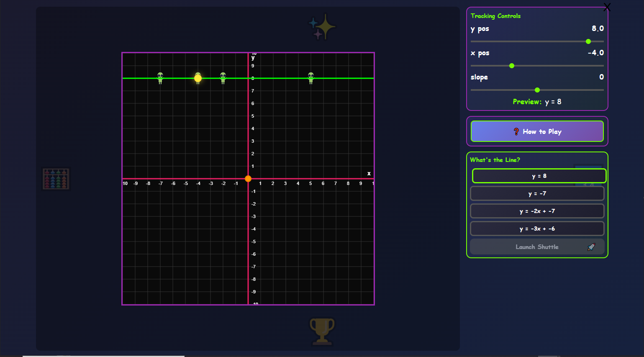Deselect the highlighted y = 8 answer
Image resolution: width=644 pixels, height=357 pixels.
(x=539, y=176)
